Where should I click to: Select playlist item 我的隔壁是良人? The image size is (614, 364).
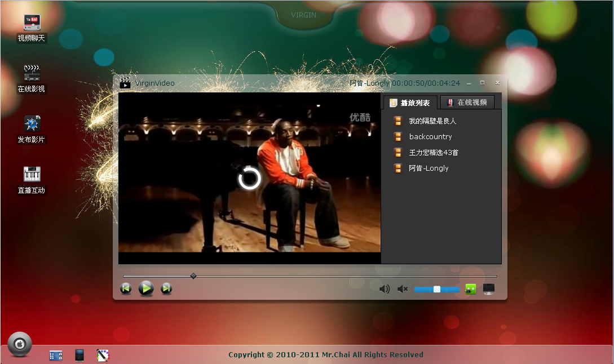(432, 121)
